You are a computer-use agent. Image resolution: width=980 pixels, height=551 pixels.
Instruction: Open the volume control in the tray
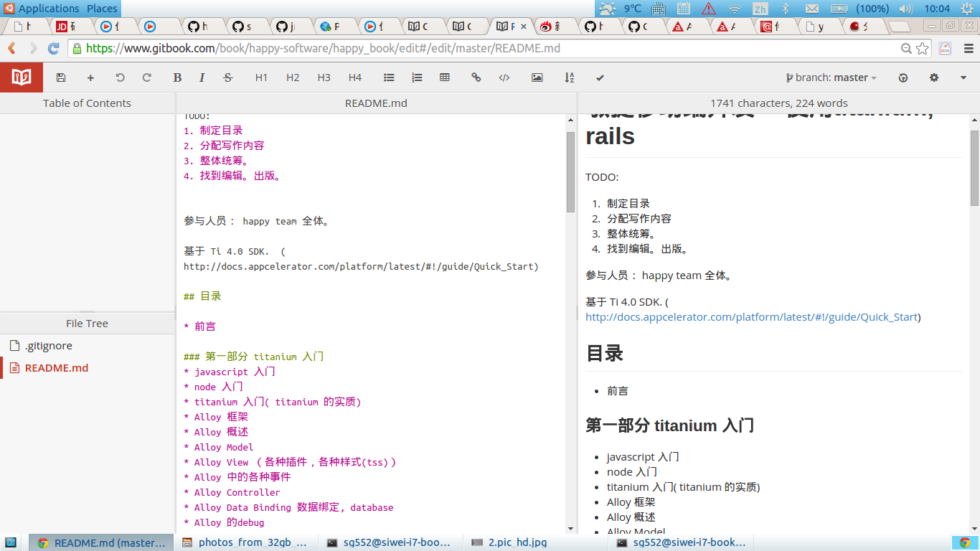point(905,9)
